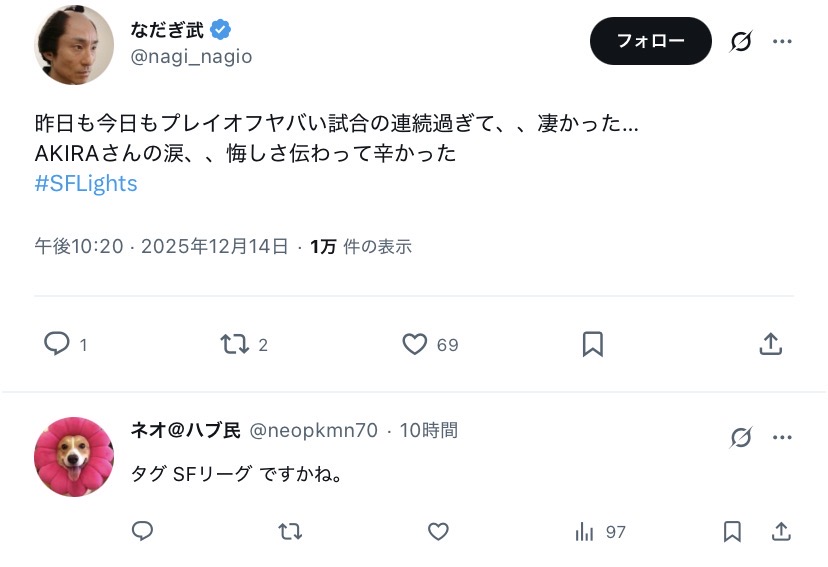Open ネオ@ハブ民 dog avatar
This screenshot has width=828, height=567.
click(x=74, y=457)
